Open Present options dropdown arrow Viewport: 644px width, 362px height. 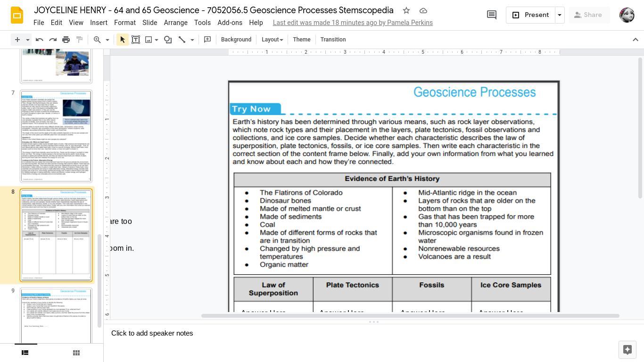(x=560, y=15)
